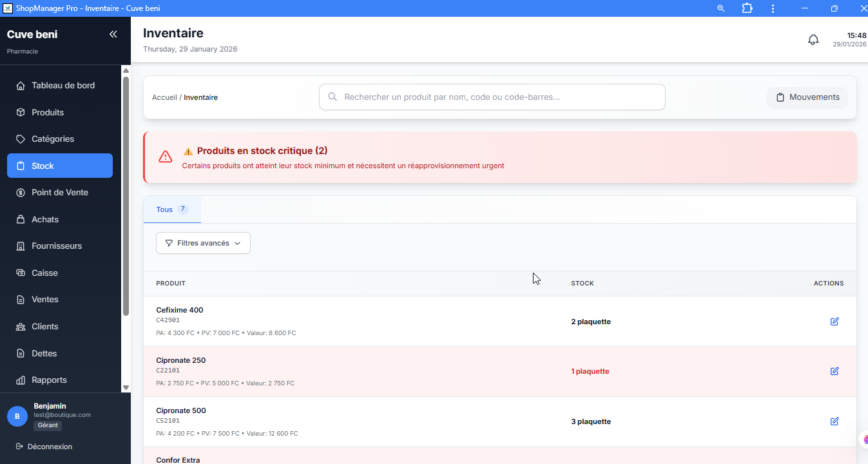This screenshot has height=464, width=868.
Task: Click the Benjamin user avatar
Action: coord(17,416)
